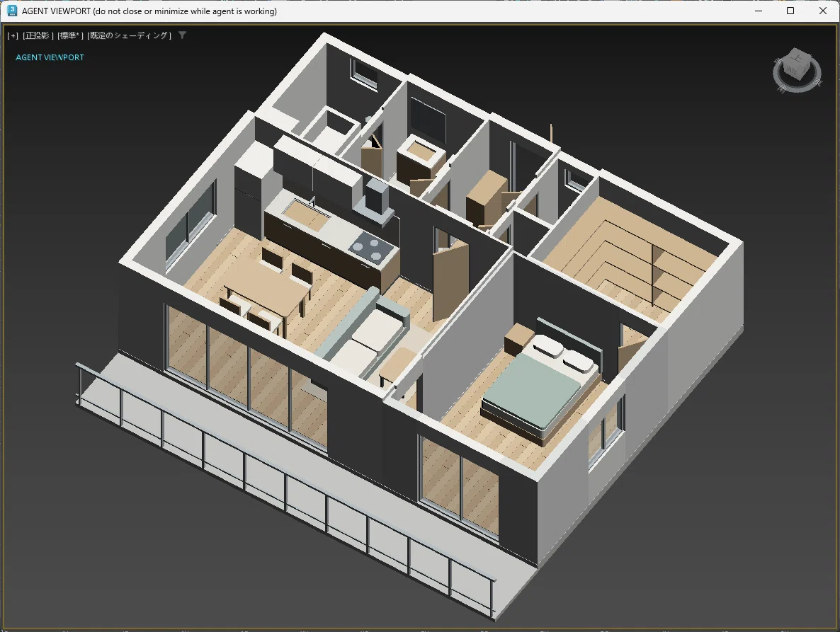Select the kitchen stovetop burners
The height and width of the screenshot is (632, 840).
[x=370, y=247]
